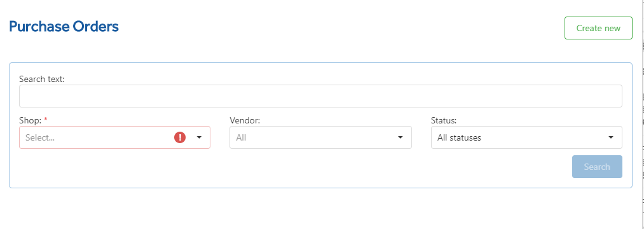Screen dimensions: 644x229
Task: Click the red error icon in Shop field
Action: [x=180, y=137]
